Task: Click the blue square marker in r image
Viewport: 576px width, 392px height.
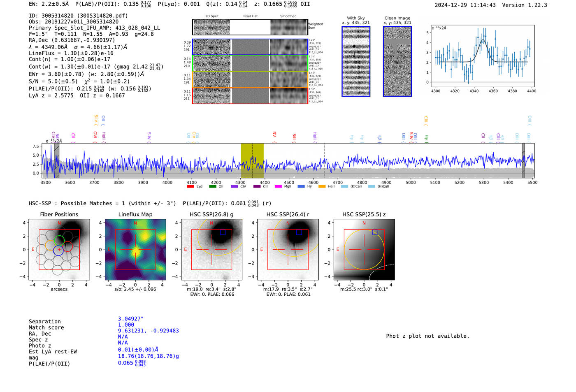Action: coord(299,232)
